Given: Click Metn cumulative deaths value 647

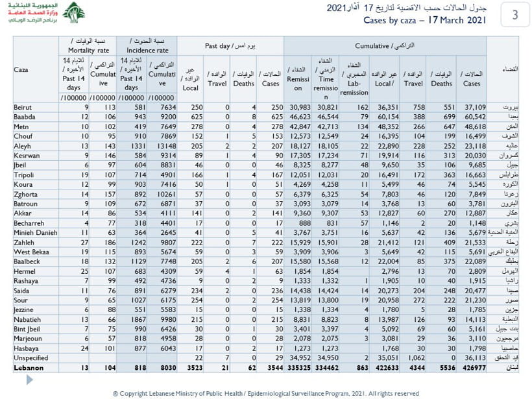Looking at the screenshot, I should [449, 127].
